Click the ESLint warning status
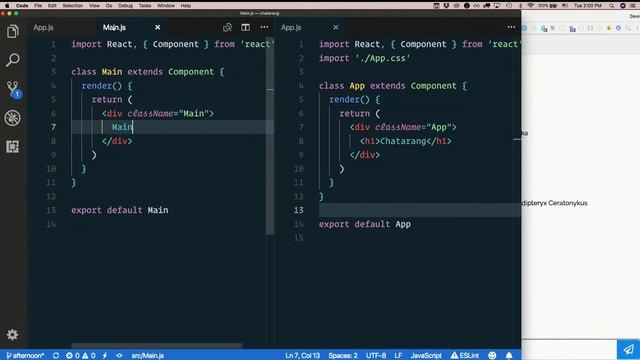 pyautogui.click(x=464, y=356)
